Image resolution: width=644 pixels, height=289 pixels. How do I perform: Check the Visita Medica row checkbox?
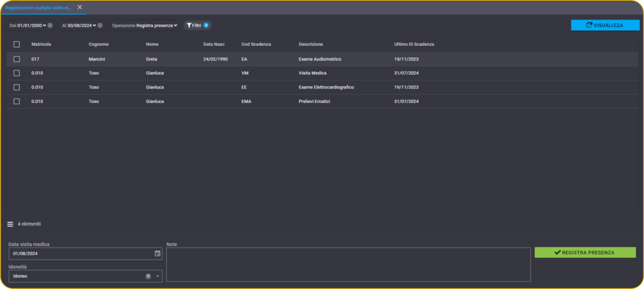tap(17, 73)
